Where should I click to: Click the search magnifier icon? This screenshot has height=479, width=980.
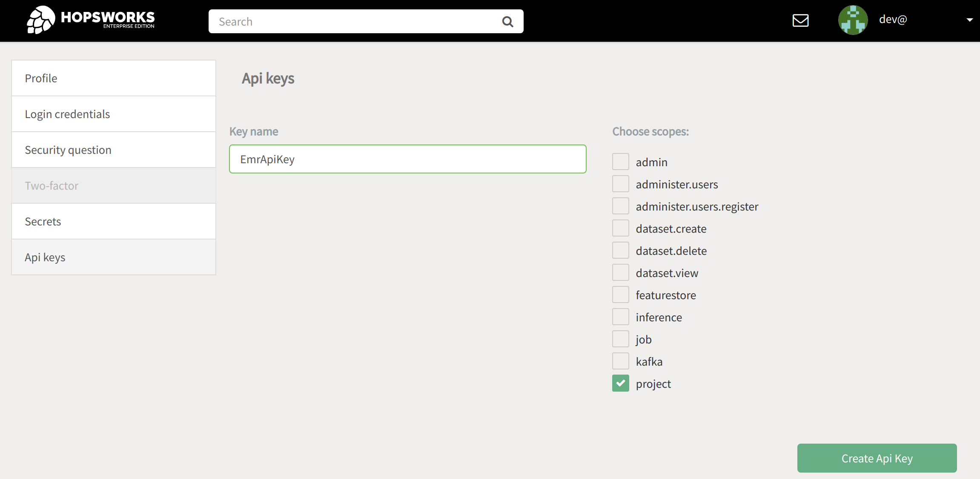507,21
